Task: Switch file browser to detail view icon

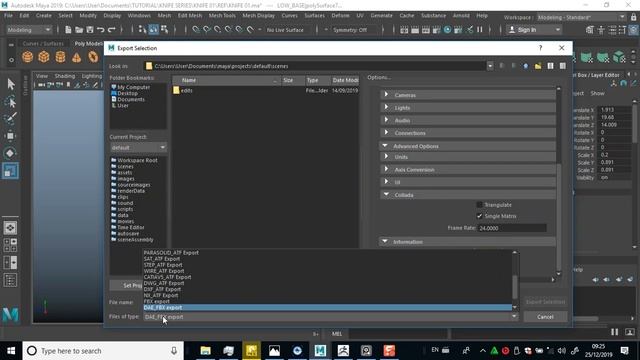Action: tap(562, 66)
